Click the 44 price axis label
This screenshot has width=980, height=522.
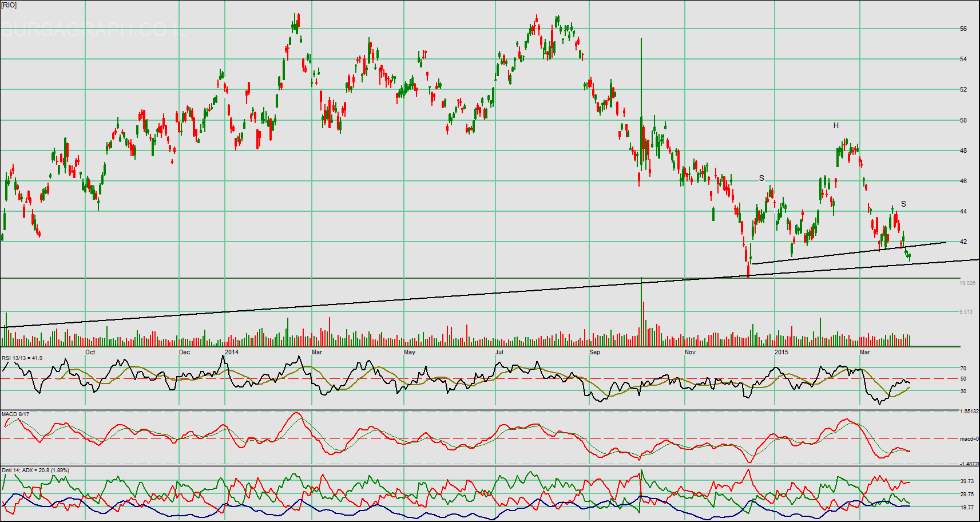click(963, 211)
